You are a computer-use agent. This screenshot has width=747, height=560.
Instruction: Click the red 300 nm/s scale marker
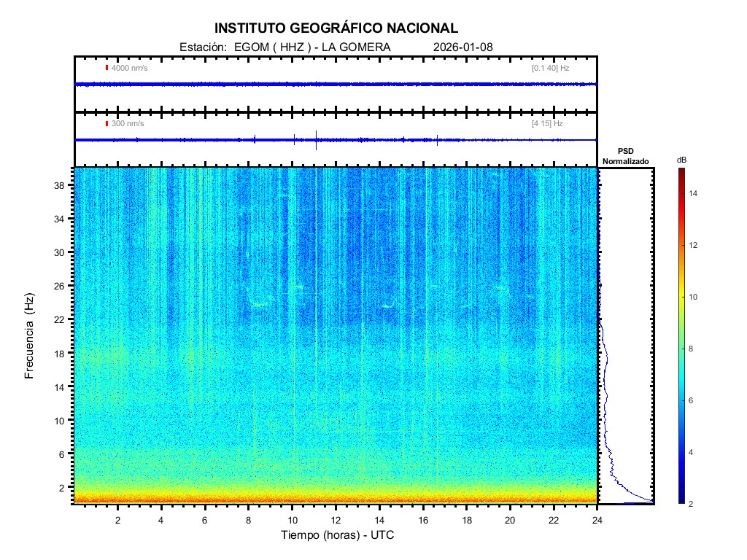coord(107,123)
